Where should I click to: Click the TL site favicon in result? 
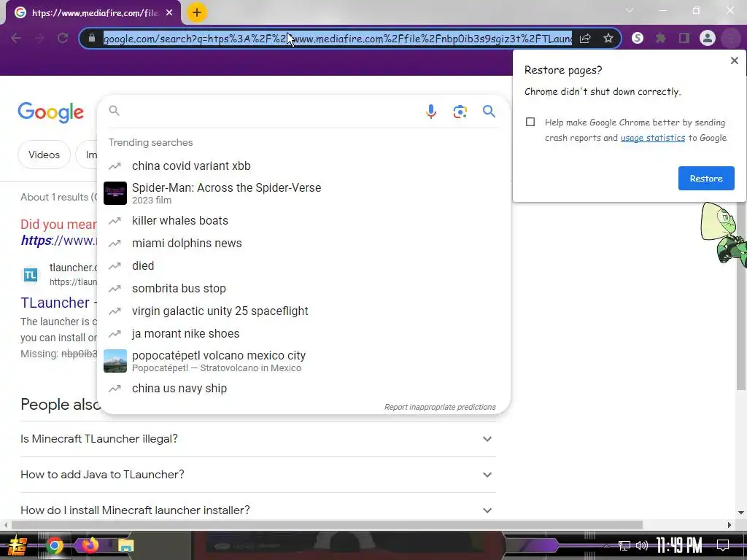[x=31, y=275]
